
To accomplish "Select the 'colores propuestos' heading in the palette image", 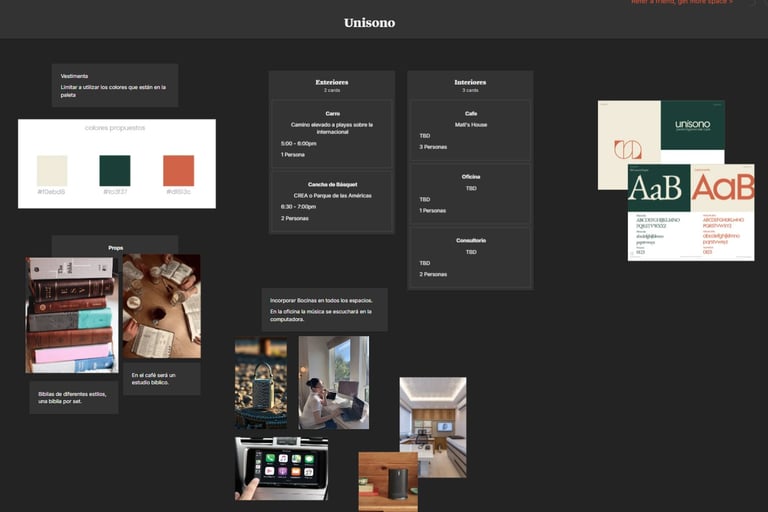I will point(115,128).
